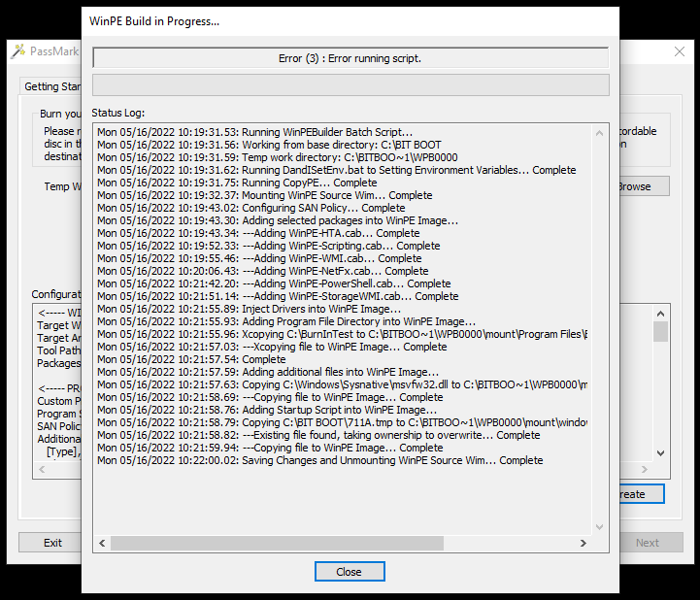This screenshot has width=700, height=600.
Task: Select 'Adding Startup Script into WinPE Image' line
Action: pos(267,410)
